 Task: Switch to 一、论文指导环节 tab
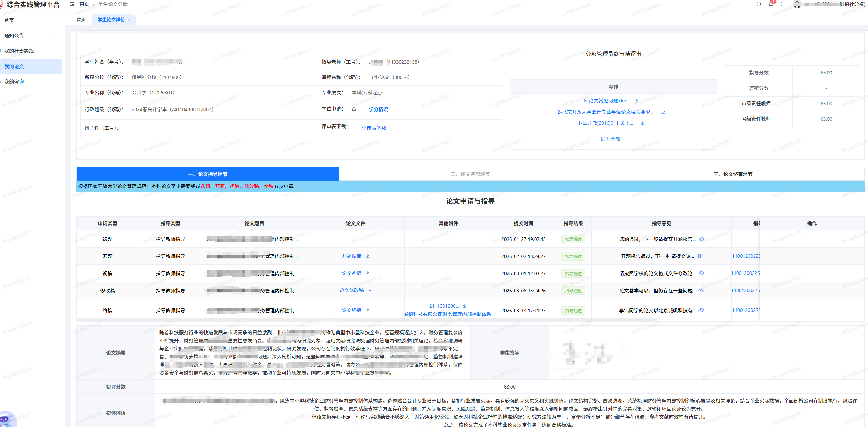point(208,174)
